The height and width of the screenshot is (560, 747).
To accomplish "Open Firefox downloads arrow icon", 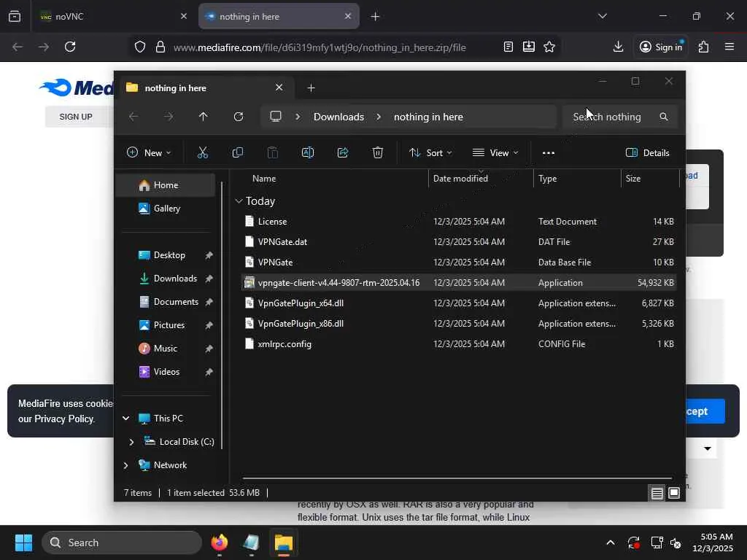I will click(x=618, y=47).
